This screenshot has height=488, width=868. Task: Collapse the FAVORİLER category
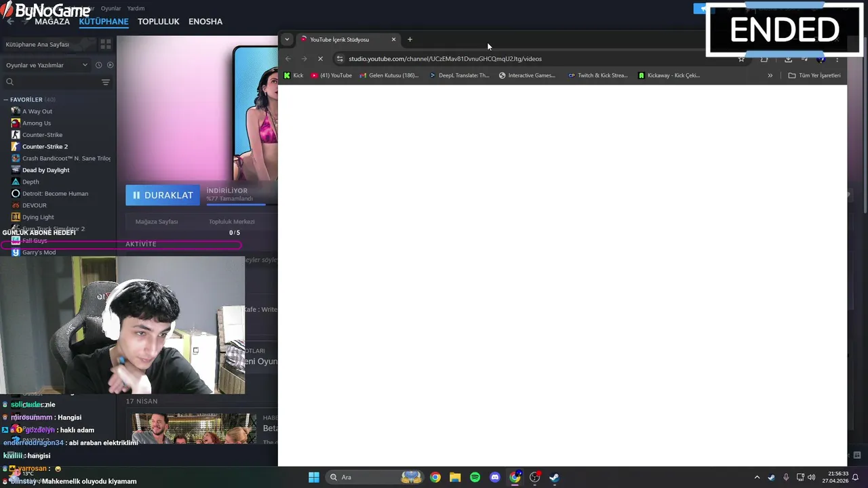[6, 100]
